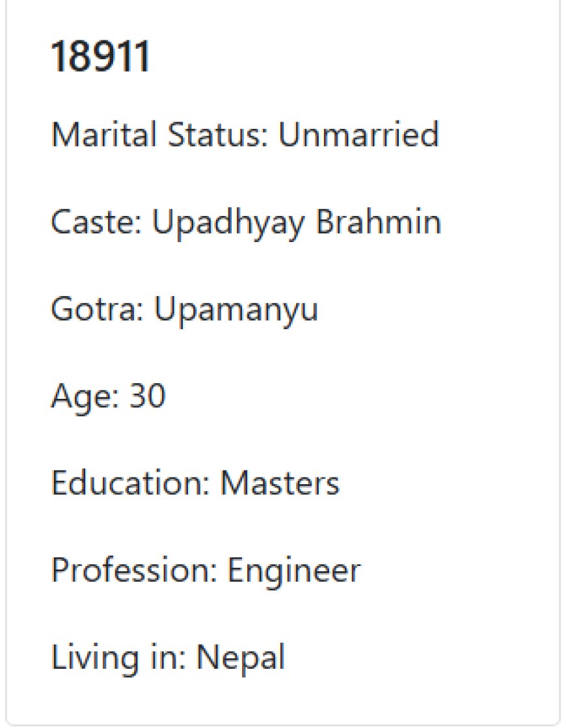566x728 pixels.
Task: Click the 'Unmarried' value
Action: (358, 134)
